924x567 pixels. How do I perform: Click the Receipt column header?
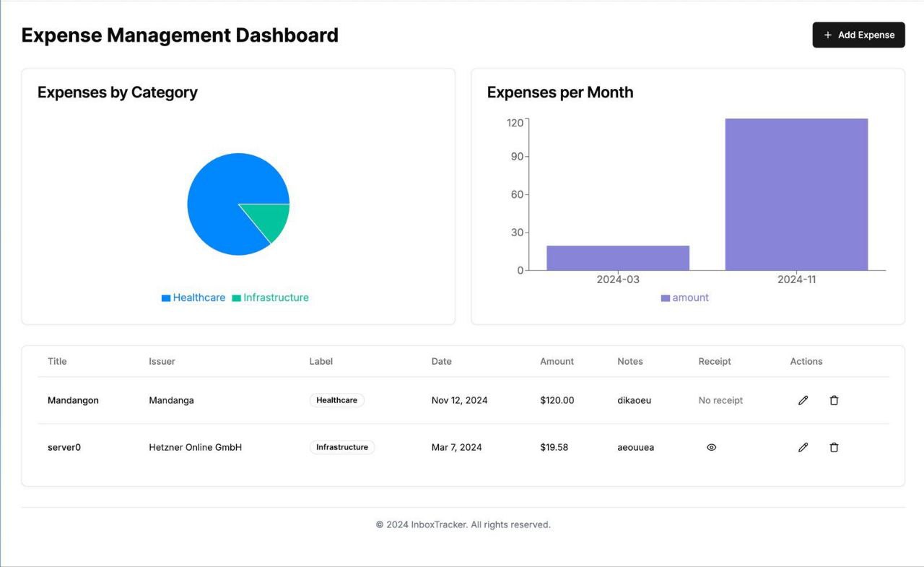[x=715, y=361]
